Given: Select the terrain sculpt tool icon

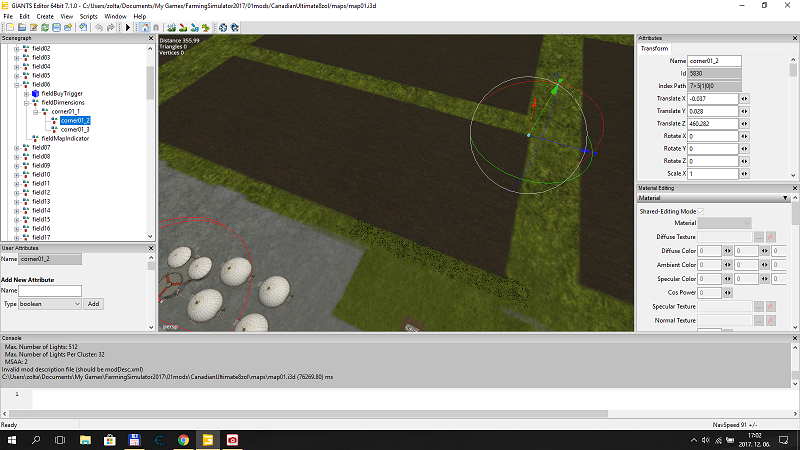Looking at the screenshot, I should tap(171, 28).
